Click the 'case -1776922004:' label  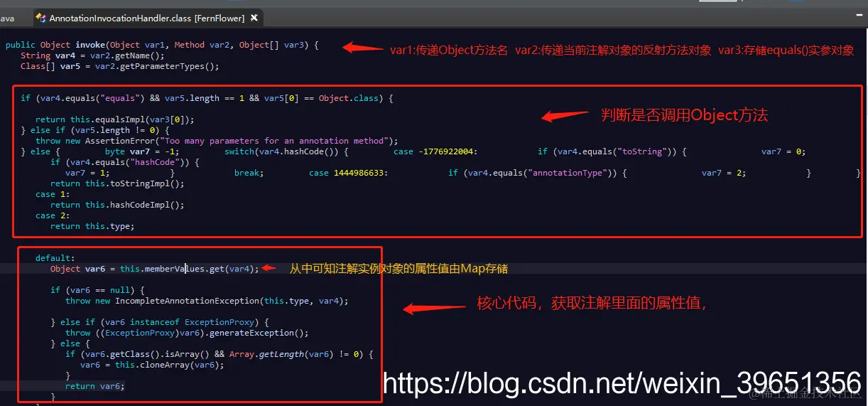point(435,151)
